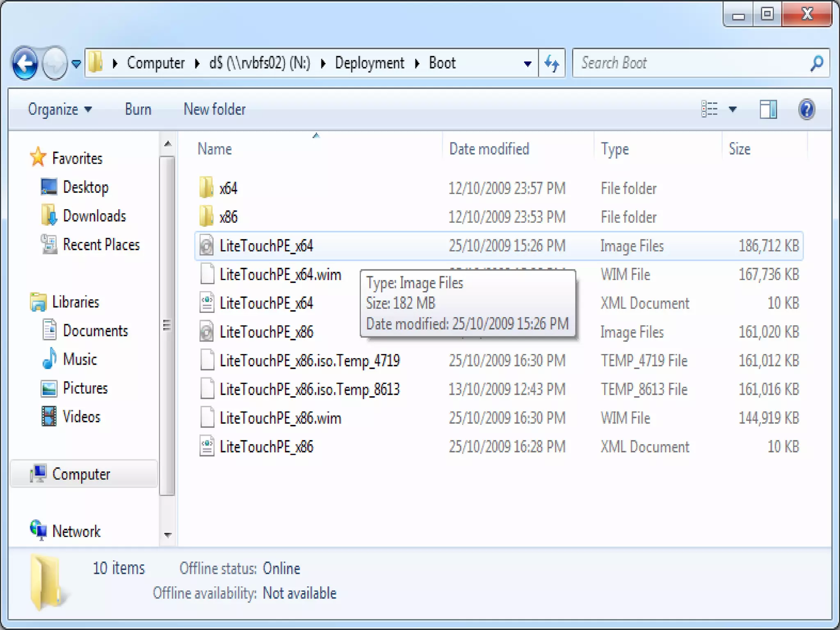Open the recent pages dropdown arrow

click(76, 64)
